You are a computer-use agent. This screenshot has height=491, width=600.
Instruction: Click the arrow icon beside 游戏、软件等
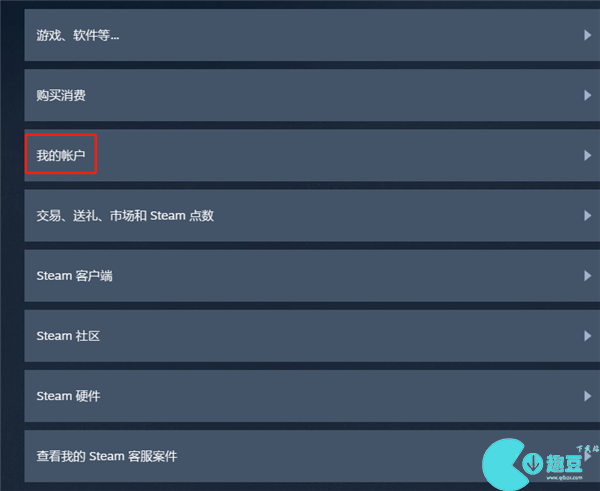point(587,35)
